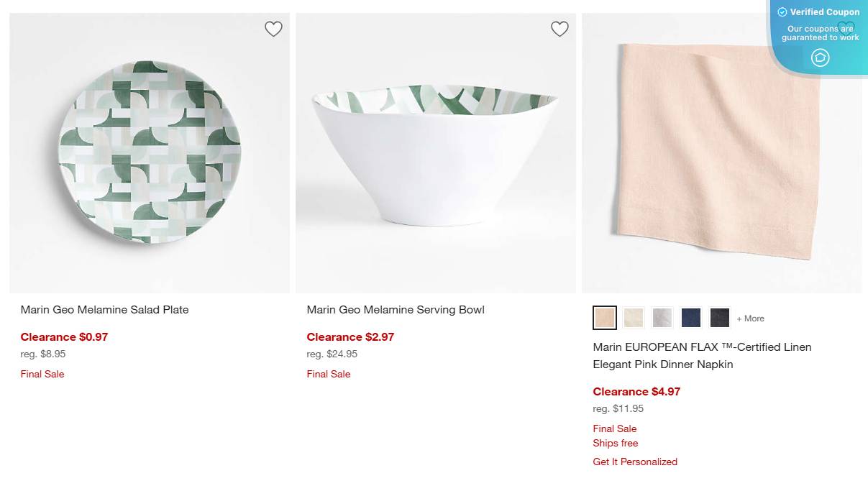The image size is (868, 486).
Task: Click the heart icon on Marin Geo Serving Bowl
Action: click(559, 29)
